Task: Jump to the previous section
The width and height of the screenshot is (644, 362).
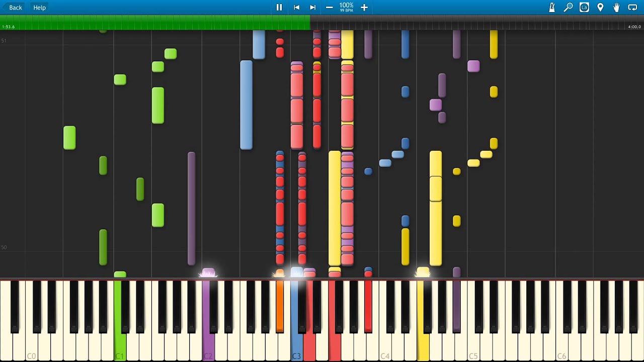Action: click(x=296, y=8)
